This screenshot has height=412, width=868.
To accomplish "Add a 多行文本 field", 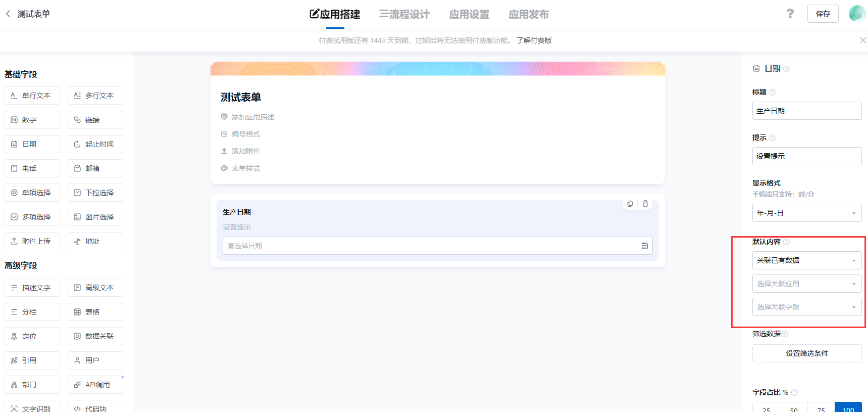I will pos(95,96).
